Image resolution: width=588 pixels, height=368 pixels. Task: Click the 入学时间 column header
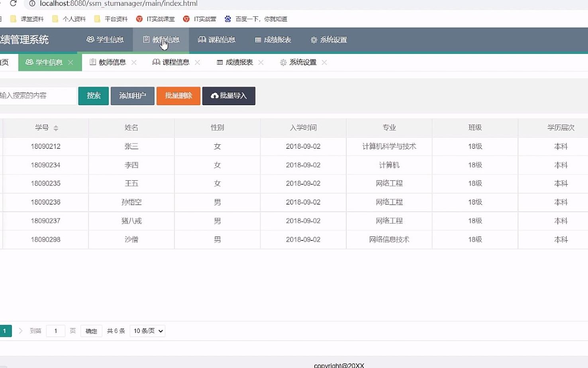[x=303, y=128]
